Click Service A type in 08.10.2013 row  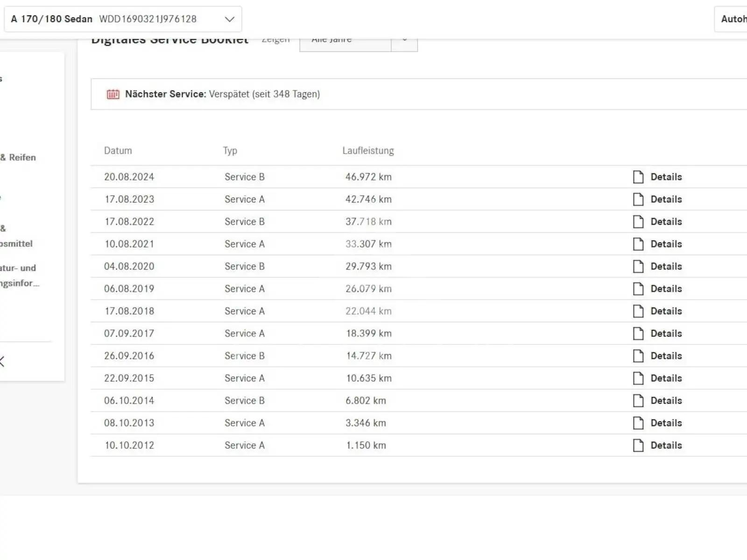pyautogui.click(x=245, y=423)
